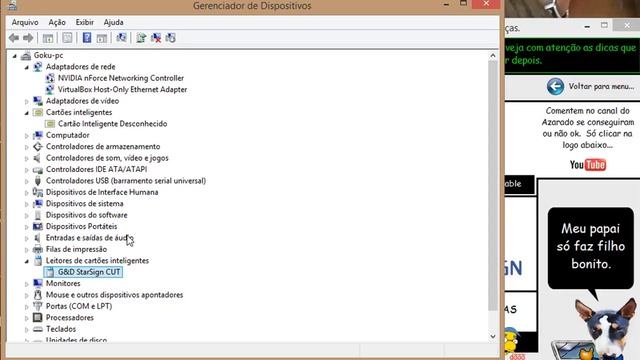This screenshot has height=360, width=640.
Task: Click Voltar para menu... link
Action: coord(601,87)
